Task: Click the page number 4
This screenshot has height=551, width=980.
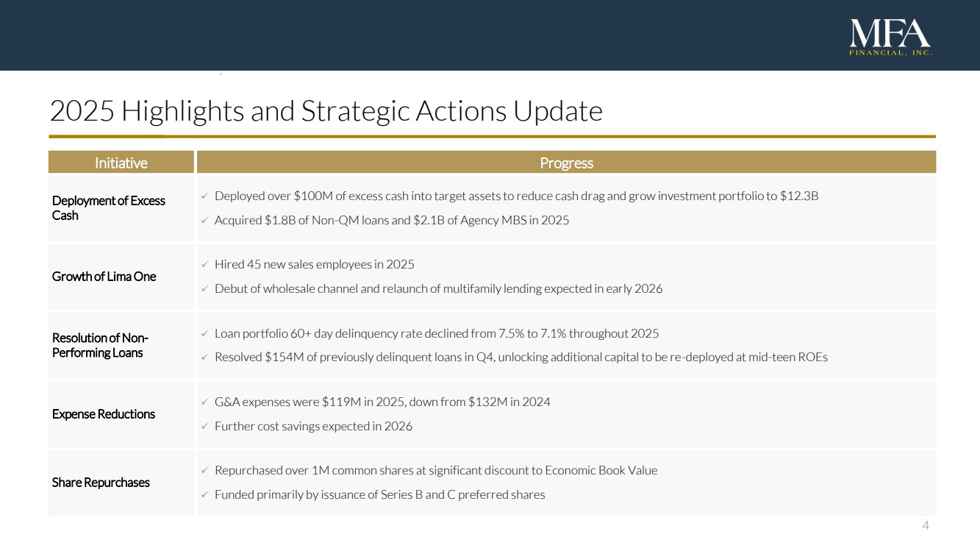Action: 926,525
